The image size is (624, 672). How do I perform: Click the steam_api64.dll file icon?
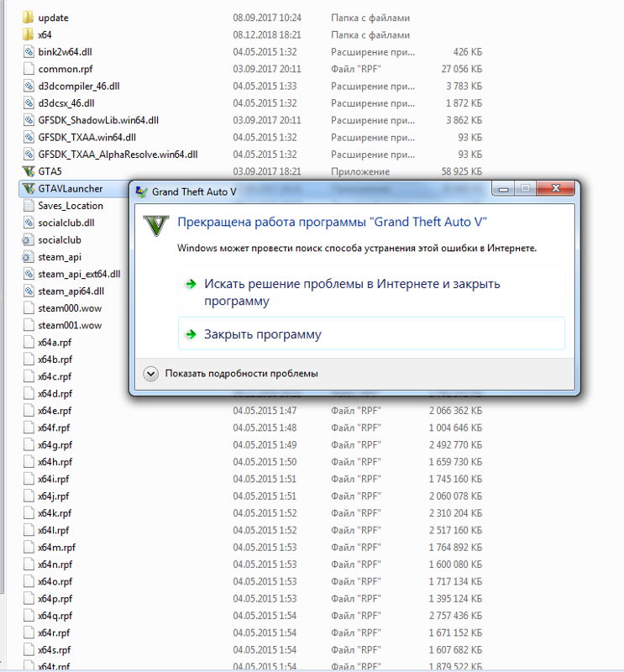pyautogui.click(x=29, y=291)
